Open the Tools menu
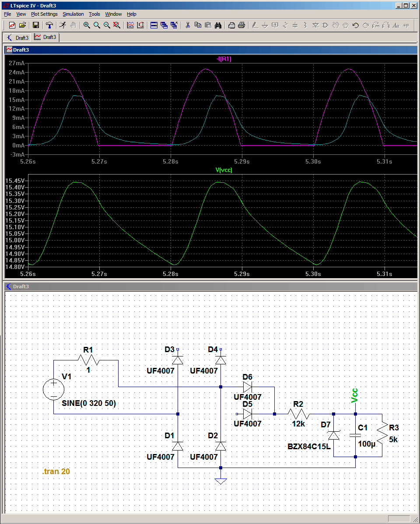 (x=94, y=14)
